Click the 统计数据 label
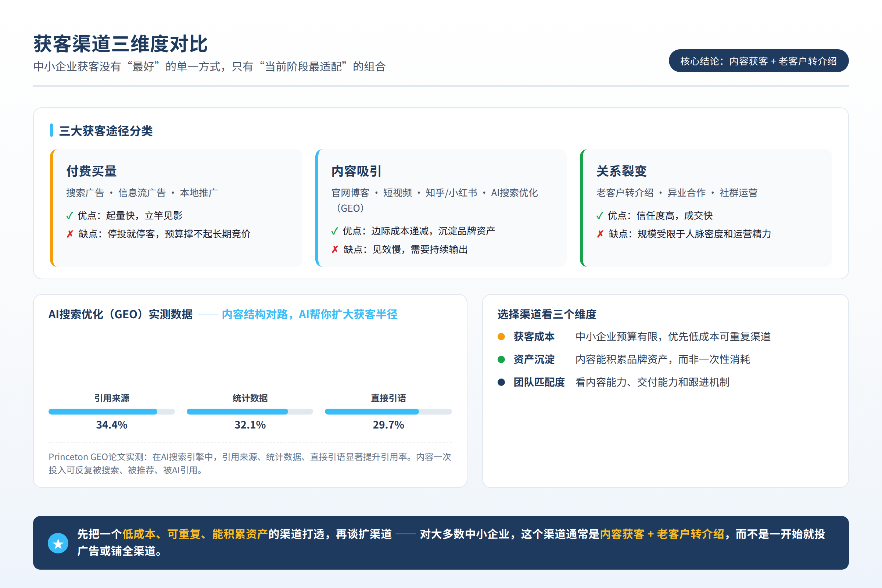The height and width of the screenshot is (588, 882). click(x=250, y=398)
